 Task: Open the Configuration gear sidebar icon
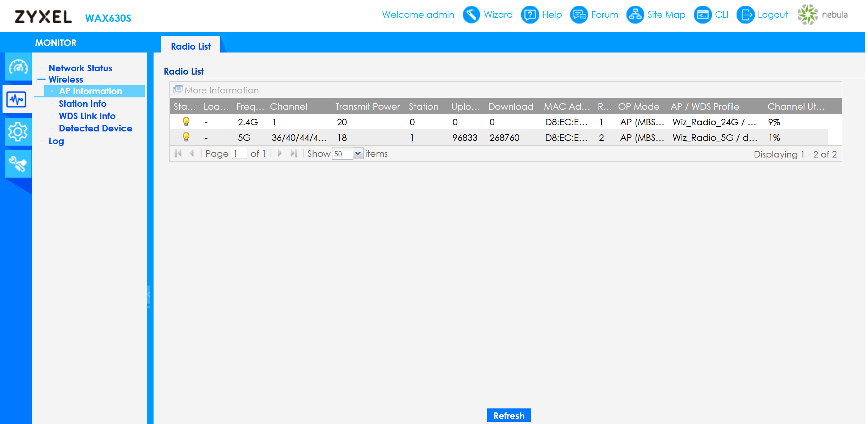[x=18, y=132]
